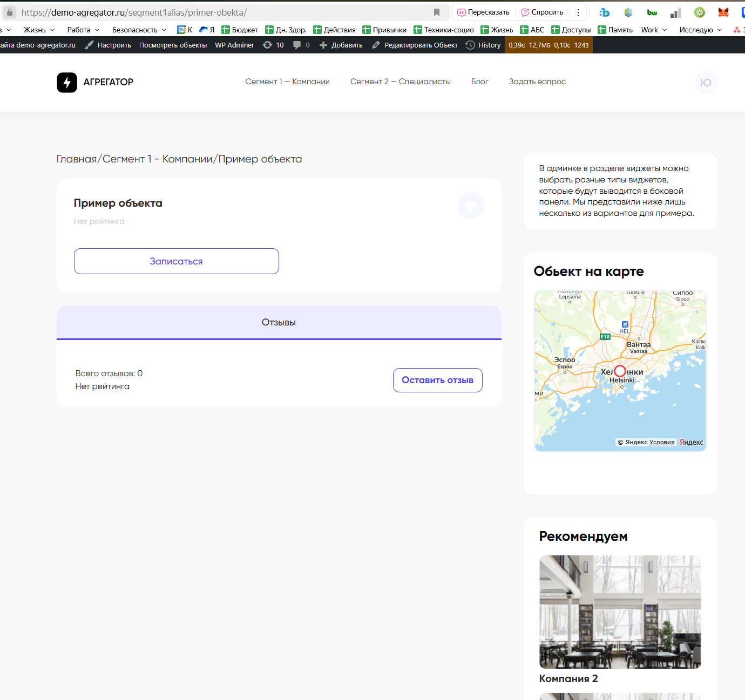Open the blue hexagon extension icon
This screenshot has height=700, width=745.
[628, 12]
